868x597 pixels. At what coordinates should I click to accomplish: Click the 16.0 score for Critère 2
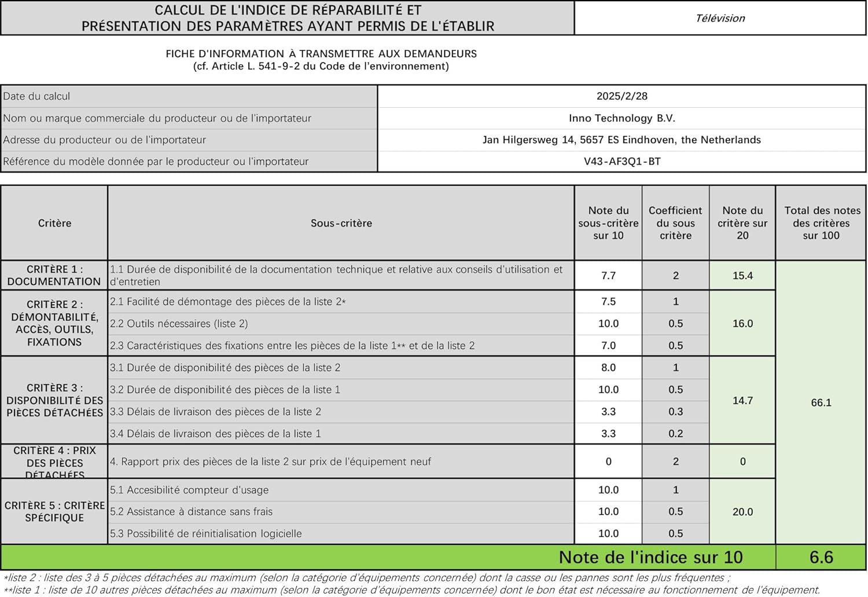coord(742,323)
